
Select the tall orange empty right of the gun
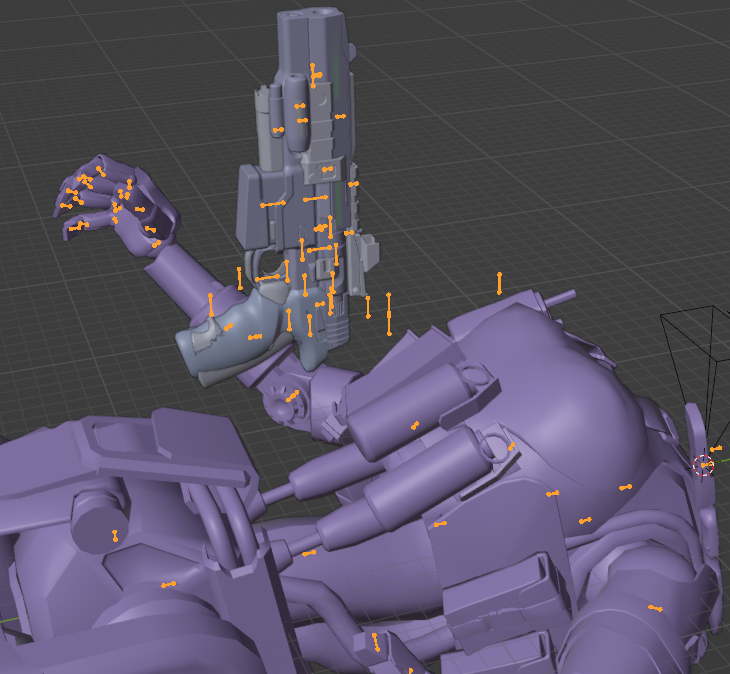(x=389, y=314)
